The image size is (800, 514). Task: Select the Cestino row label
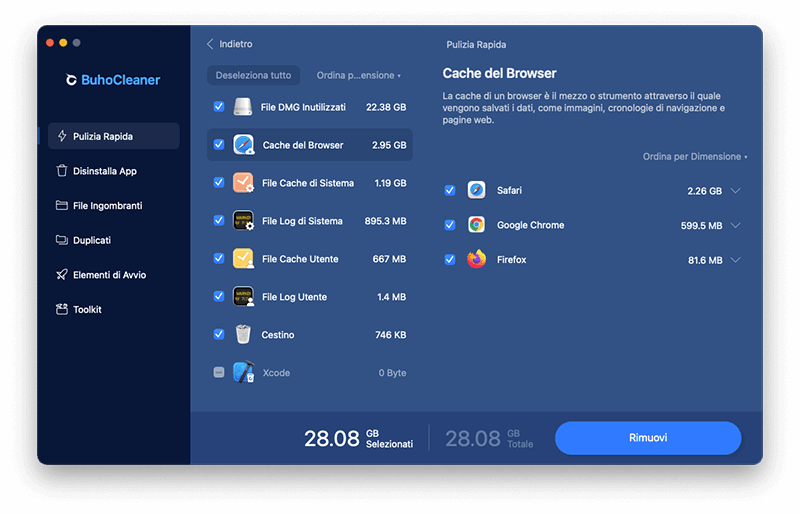[278, 334]
